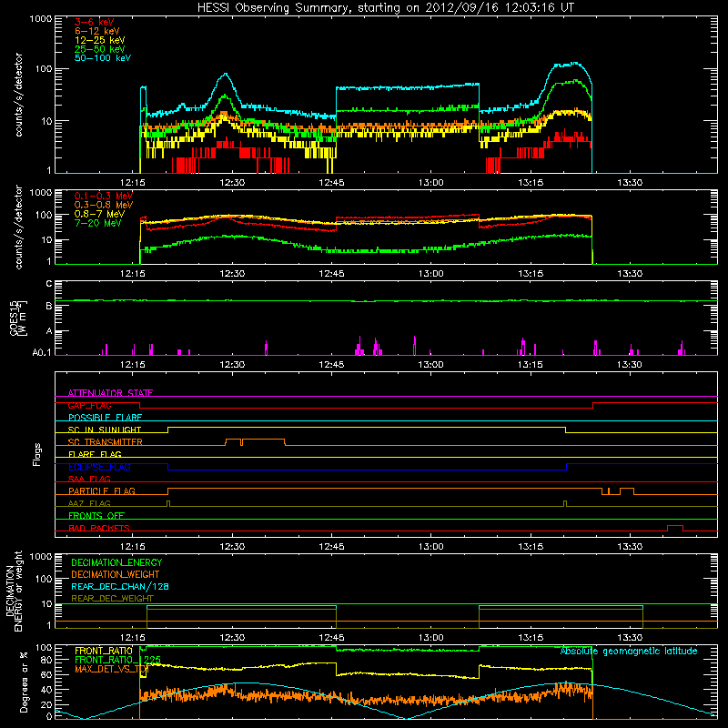Select the 'SC_IN_SUNLIGHT' flag label
Image resolution: width=728 pixels, height=728 pixels.
point(105,430)
